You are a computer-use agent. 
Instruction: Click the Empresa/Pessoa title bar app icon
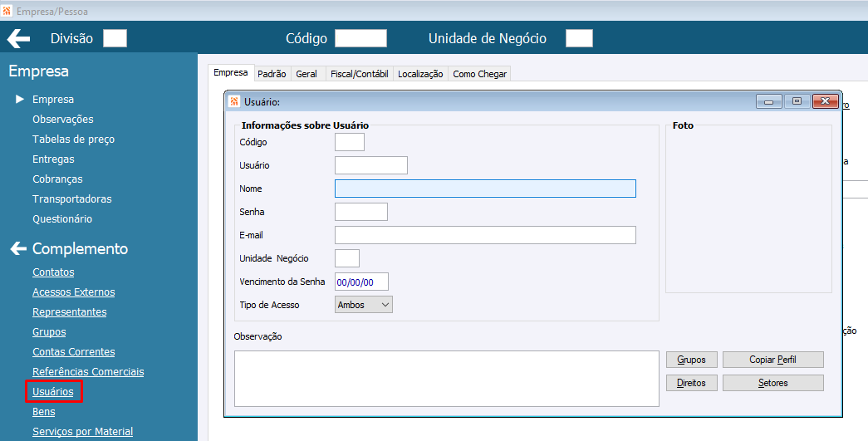point(7,11)
